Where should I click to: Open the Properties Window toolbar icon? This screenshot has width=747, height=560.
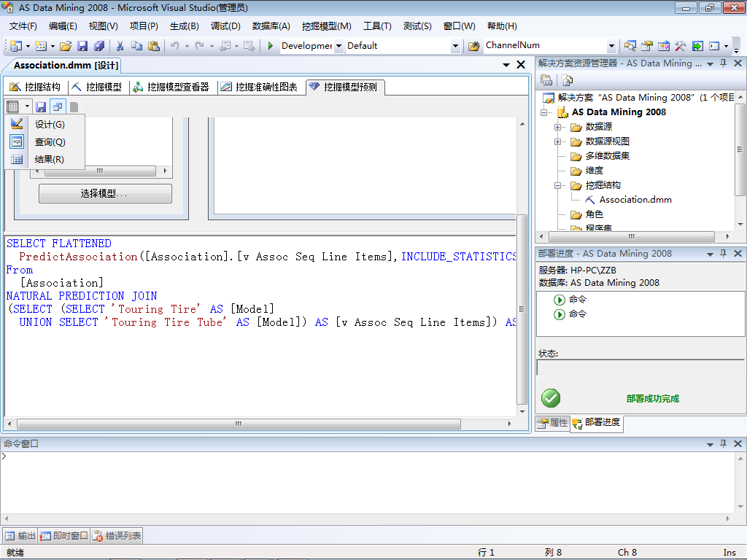[x=646, y=46]
